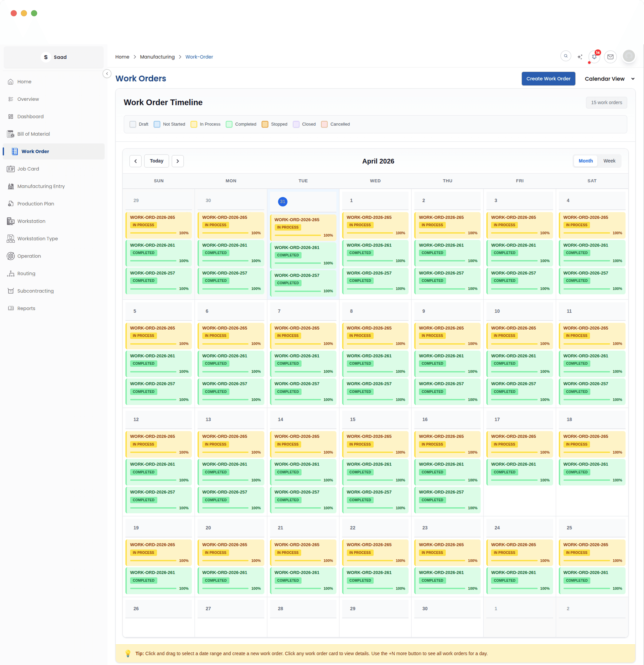The height and width of the screenshot is (665, 644).
Task: Advance to next month with the right arrow
Action: 178,161
